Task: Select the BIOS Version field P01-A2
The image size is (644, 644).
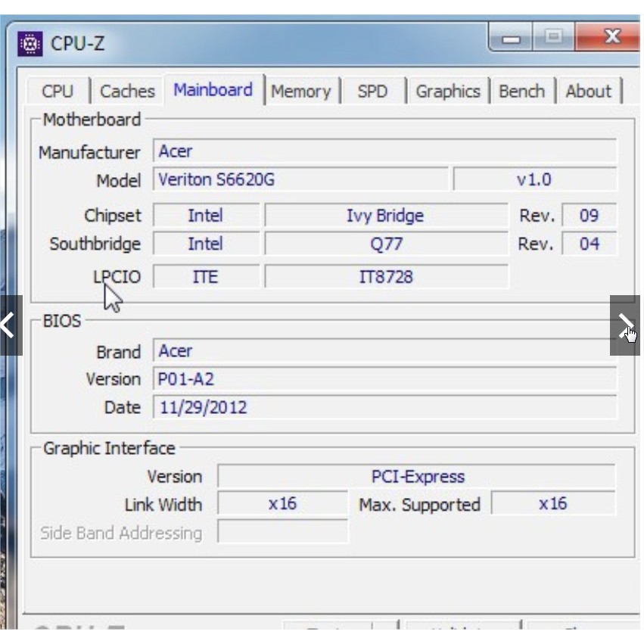Action: (x=384, y=379)
